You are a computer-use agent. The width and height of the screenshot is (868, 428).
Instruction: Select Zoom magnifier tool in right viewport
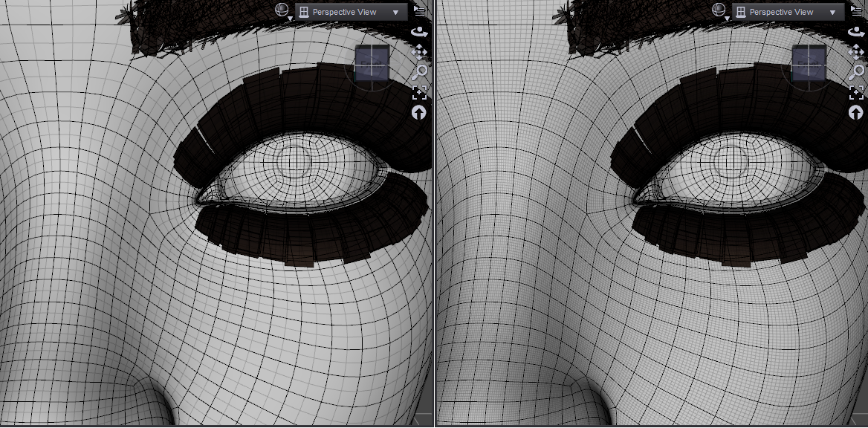point(857,72)
